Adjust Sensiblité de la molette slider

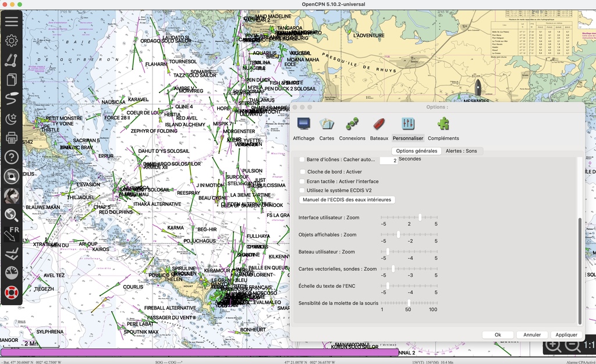[x=409, y=303]
